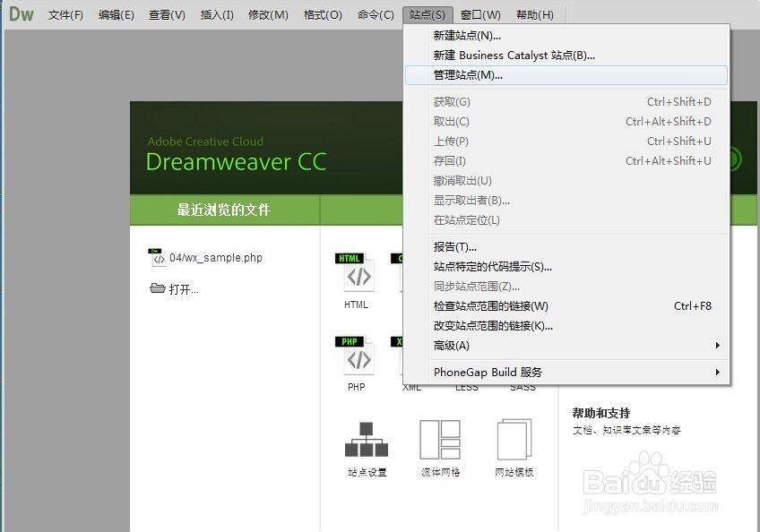The image size is (760, 532).
Task: Click the 显示取出者(B)... entry
Action: pos(566,200)
